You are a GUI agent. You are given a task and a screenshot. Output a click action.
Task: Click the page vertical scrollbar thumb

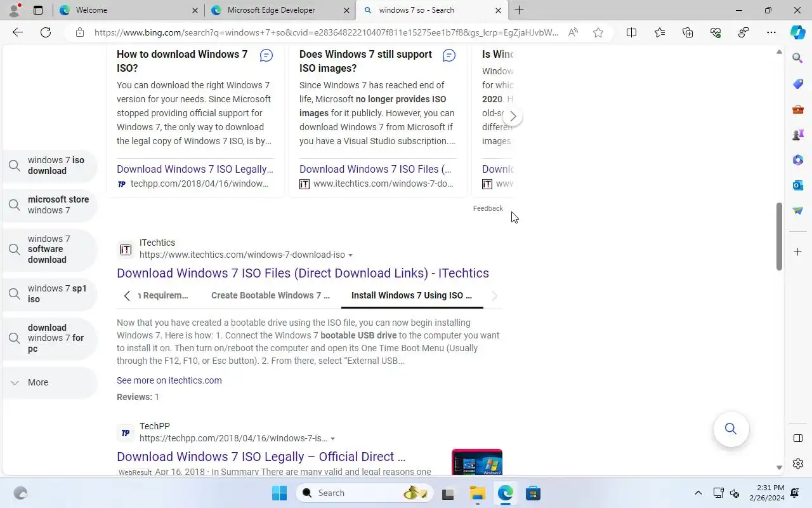779,237
